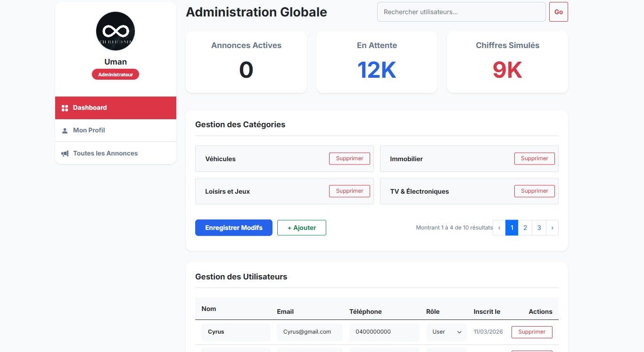Edit the Cyrus name field
The image size is (644, 352).
(236, 332)
